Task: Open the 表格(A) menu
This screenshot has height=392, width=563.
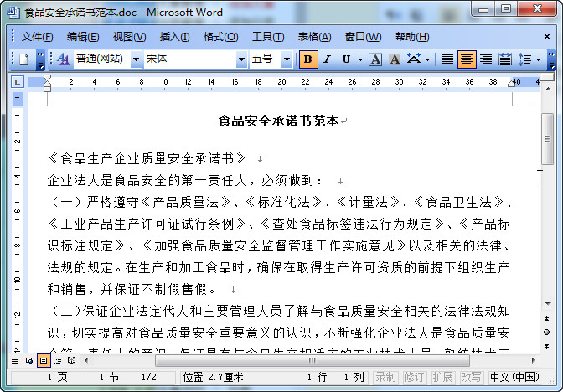Action: tap(314, 37)
